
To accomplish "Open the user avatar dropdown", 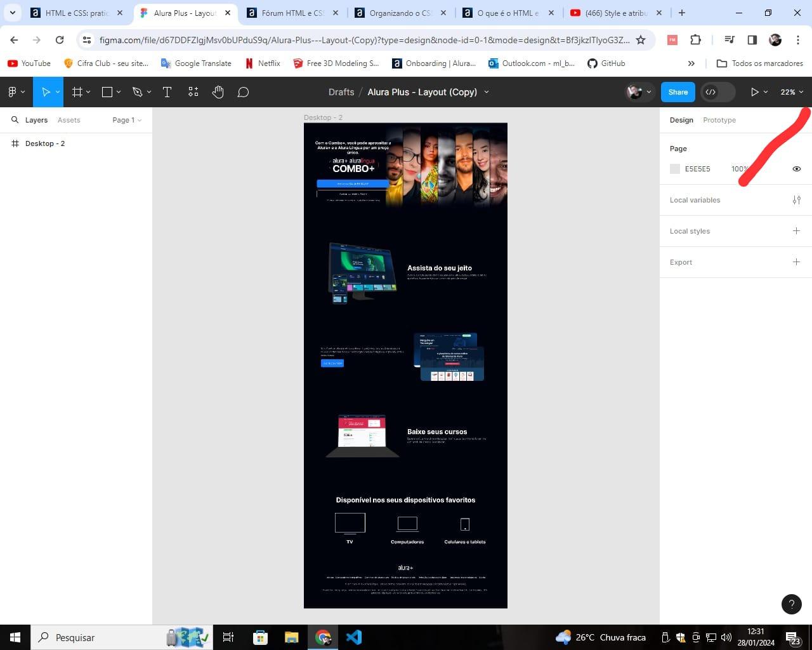I will (x=639, y=92).
